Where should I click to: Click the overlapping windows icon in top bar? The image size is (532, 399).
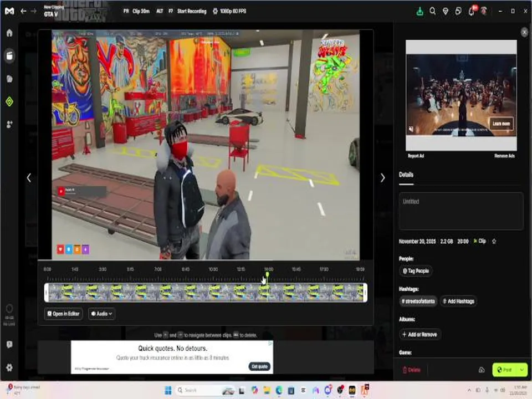point(458,11)
